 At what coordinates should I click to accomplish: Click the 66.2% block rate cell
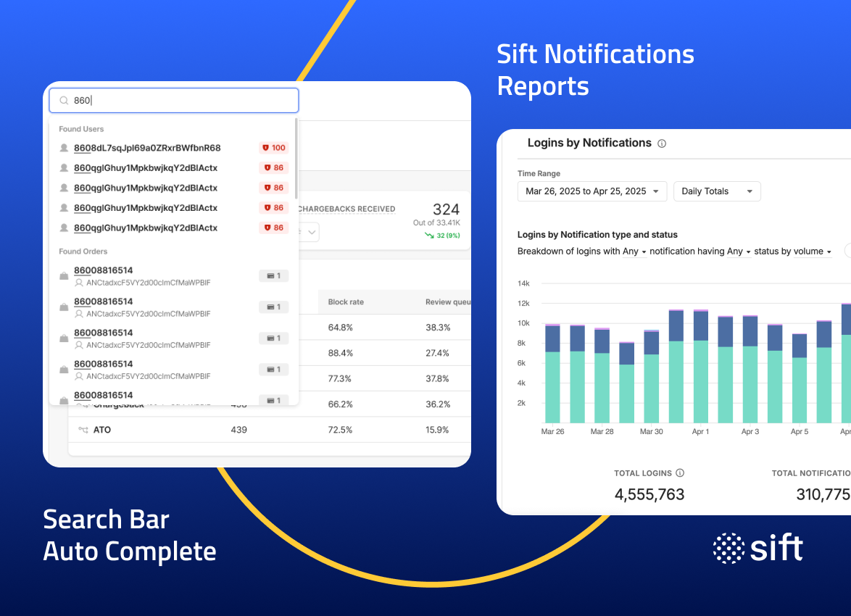point(340,404)
